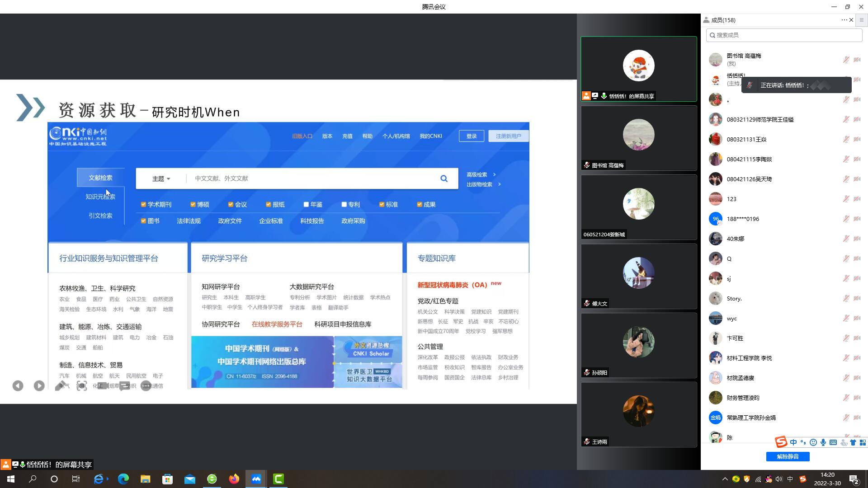Screen dimensions: 868x488
Task: Open File Explorer from the taskbar
Action: click(145, 479)
